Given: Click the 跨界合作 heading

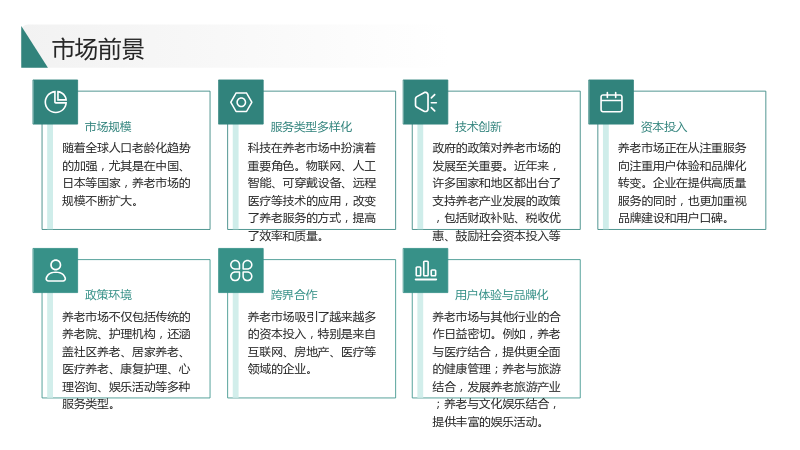Looking at the screenshot, I should coord(294,295).
